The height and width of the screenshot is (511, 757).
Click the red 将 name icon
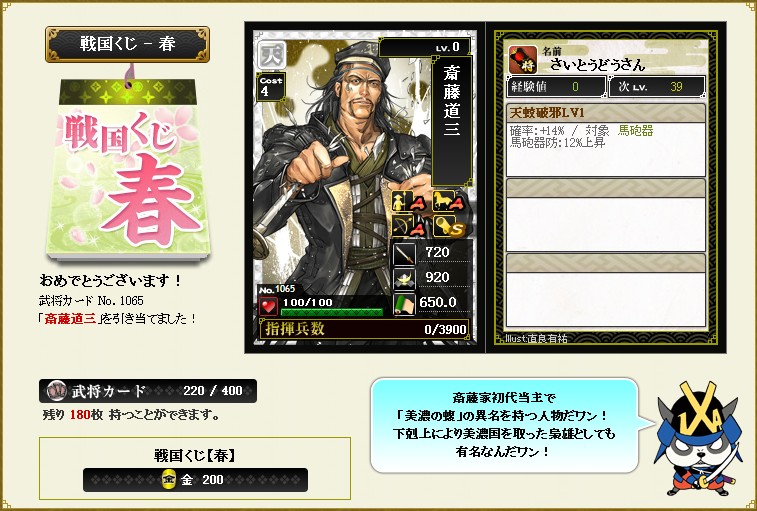click(522, 59)
